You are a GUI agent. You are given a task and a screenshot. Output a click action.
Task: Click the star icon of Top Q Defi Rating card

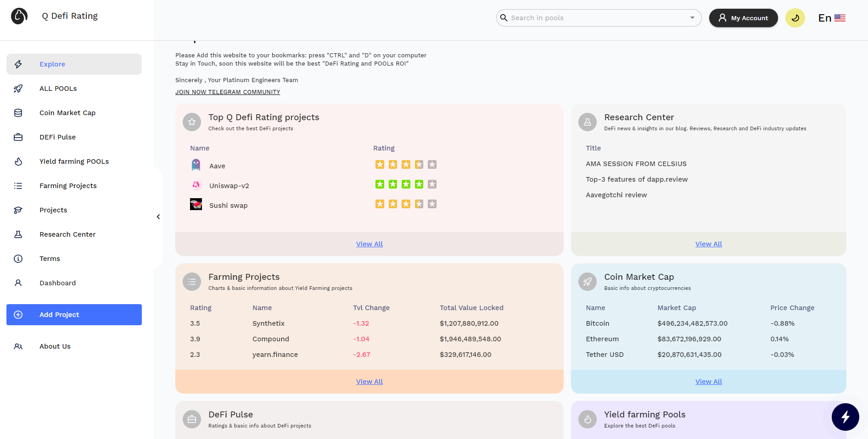click(x=192, y=122)
